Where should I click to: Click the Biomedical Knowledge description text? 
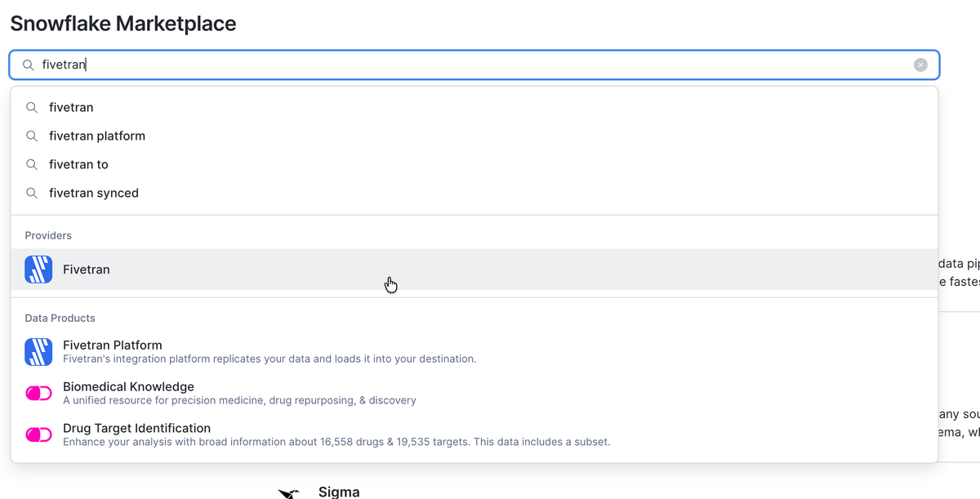tap(239, 401)
